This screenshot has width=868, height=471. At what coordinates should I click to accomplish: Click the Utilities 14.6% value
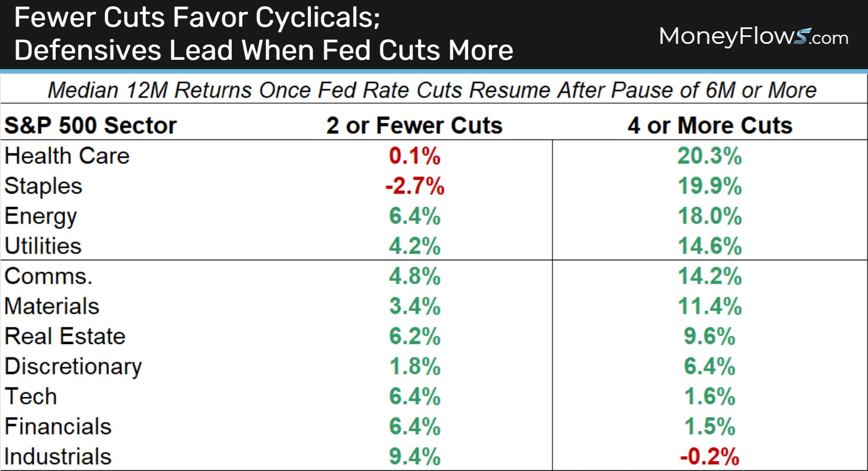click(x=710, y=247)
